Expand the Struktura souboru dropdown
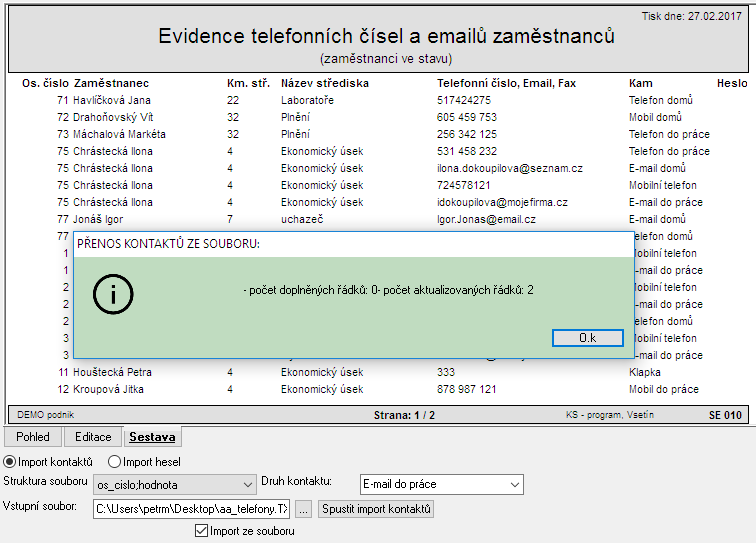The image size is (756, 543). click(x=175, y=485)
